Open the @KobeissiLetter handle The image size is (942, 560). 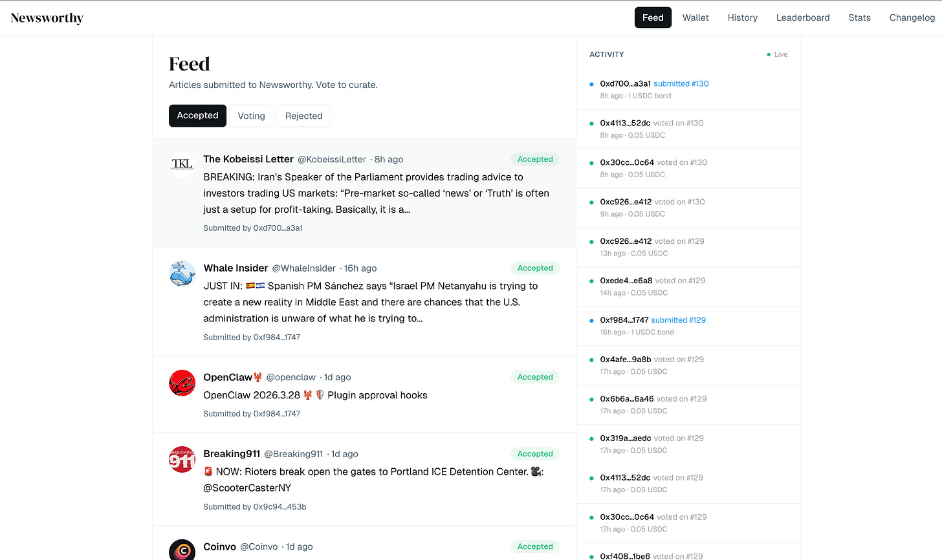331,159
